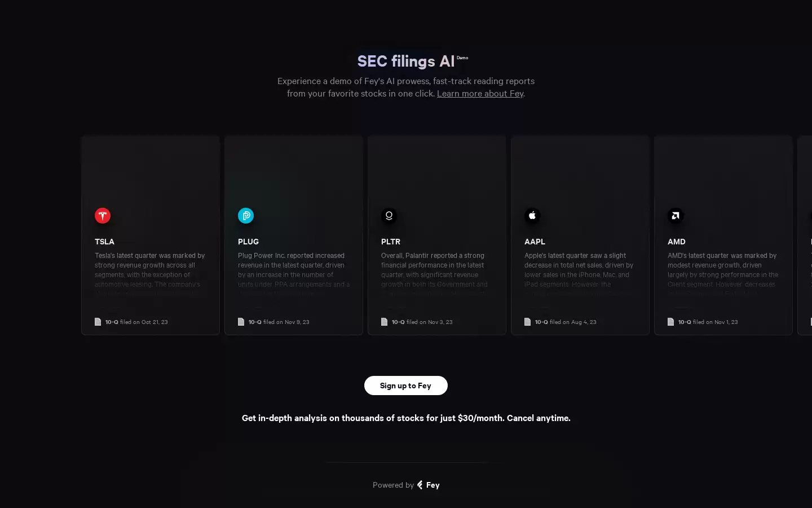Click the AMD logo icon
The height and width of the screenshot is (508, 812).
pyautogui.click(x=675, y=216)
